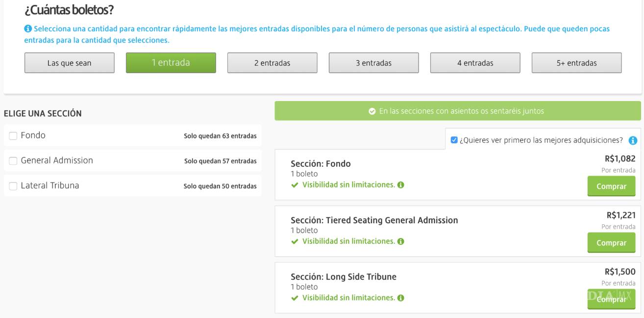Choose '4 entradas' ticket quantity

475,63
